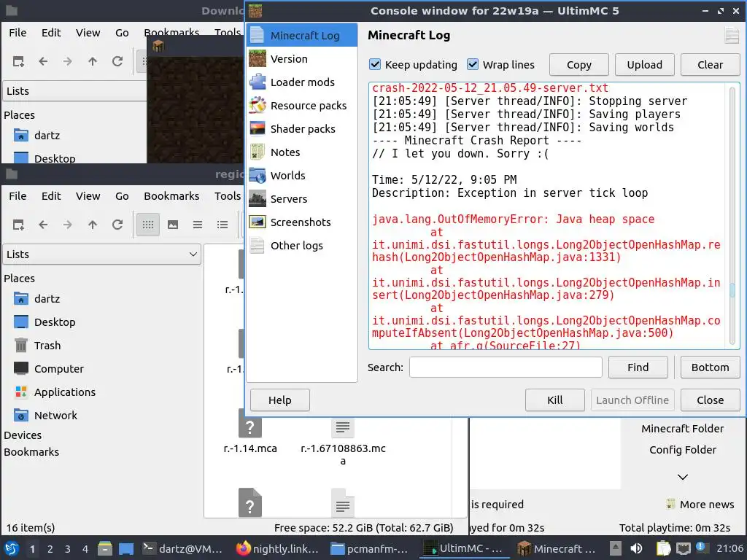747x560 pixels.
Task: Jump to log Bottom
Action: (710, 367)
